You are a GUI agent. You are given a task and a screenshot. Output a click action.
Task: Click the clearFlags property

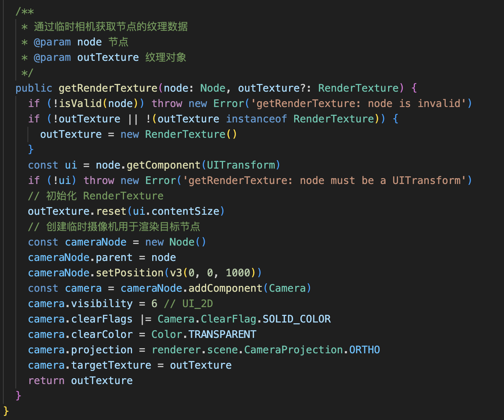point(102,319)
